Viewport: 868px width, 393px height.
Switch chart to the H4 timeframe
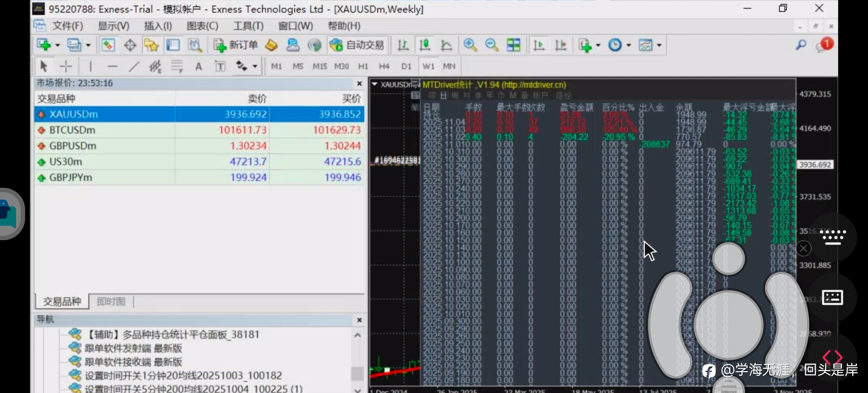[384, 66]
